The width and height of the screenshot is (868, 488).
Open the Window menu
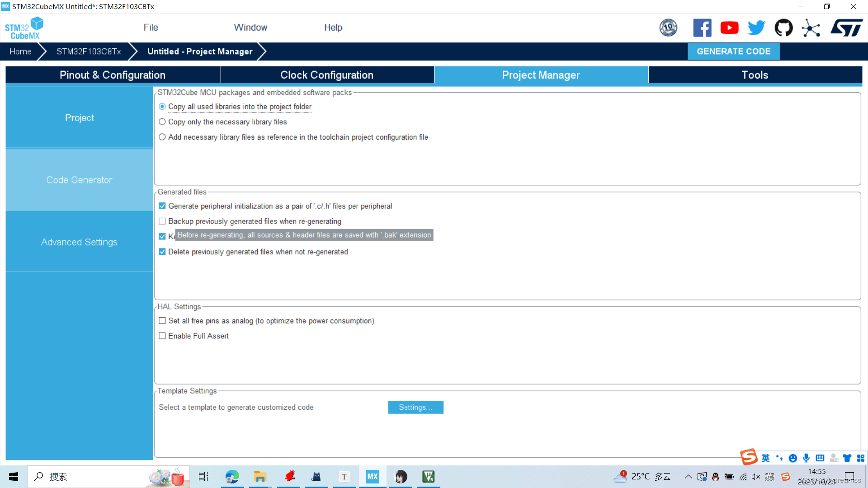tap(250, 28)
